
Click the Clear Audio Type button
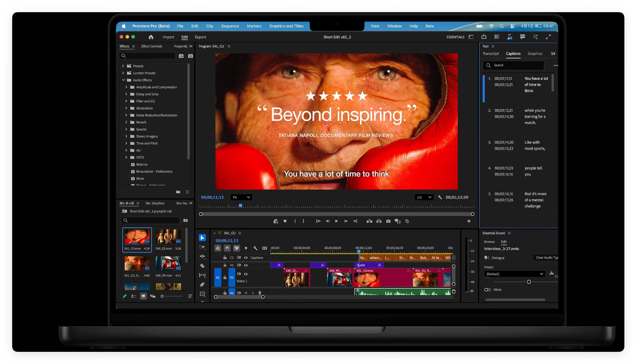[546, 258]
